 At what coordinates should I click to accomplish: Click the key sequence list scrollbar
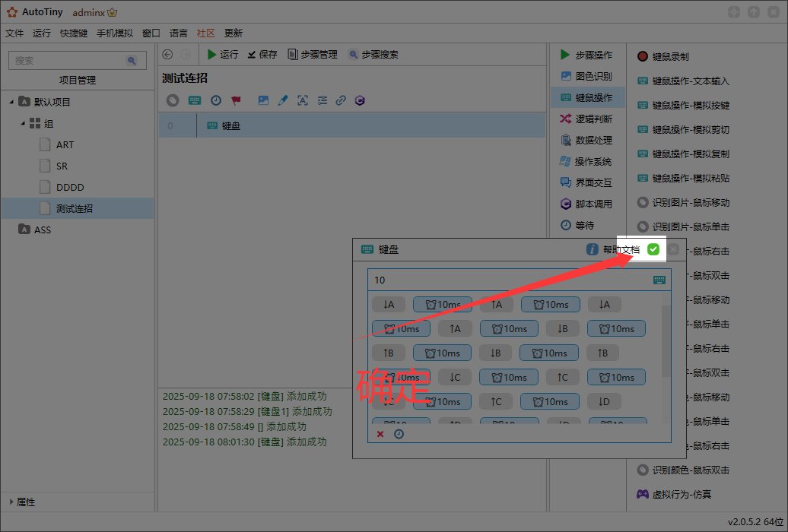tap(666, 341)
